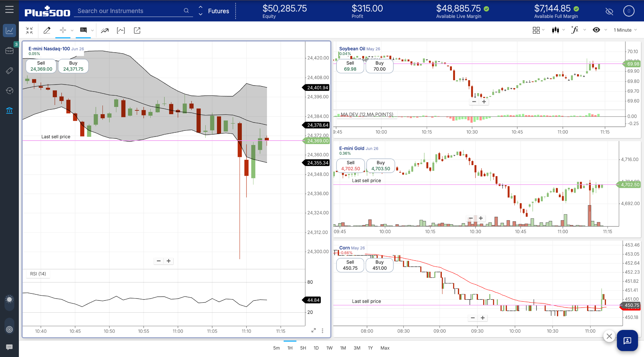Image resolution: width=644 pixels, height=357 pixels.
Task: Open notifications circle showing 0
Action: click(x=629, y=11)
